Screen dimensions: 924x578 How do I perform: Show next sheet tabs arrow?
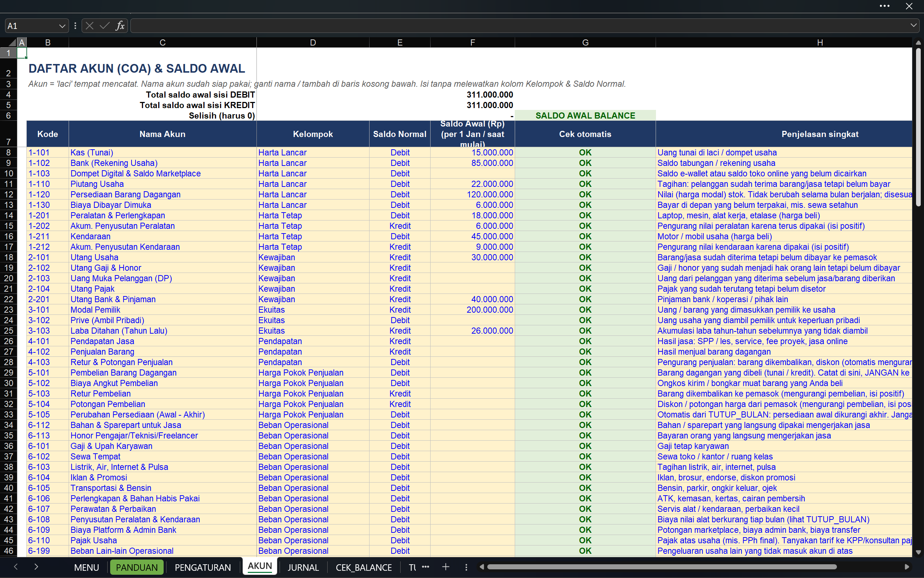coord(36,566)
